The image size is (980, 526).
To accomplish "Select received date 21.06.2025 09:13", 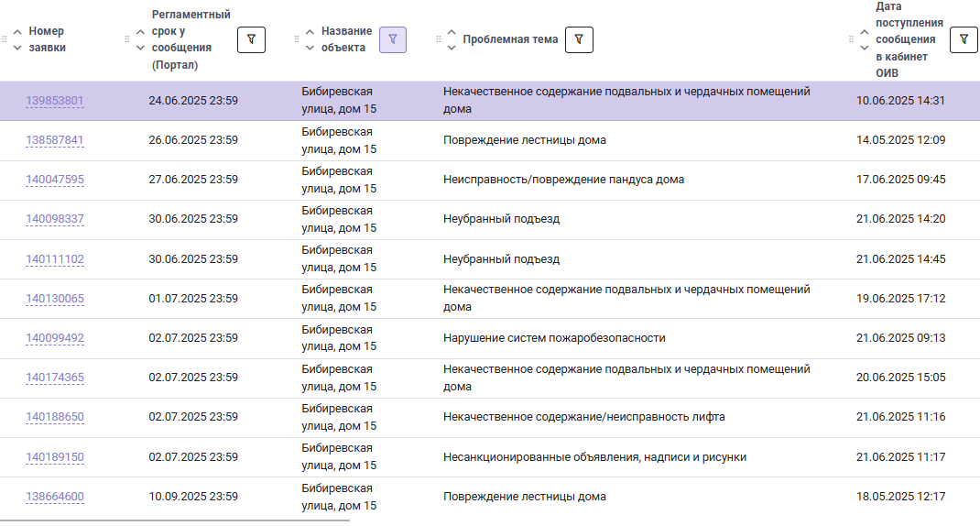I will click(900, 338).
